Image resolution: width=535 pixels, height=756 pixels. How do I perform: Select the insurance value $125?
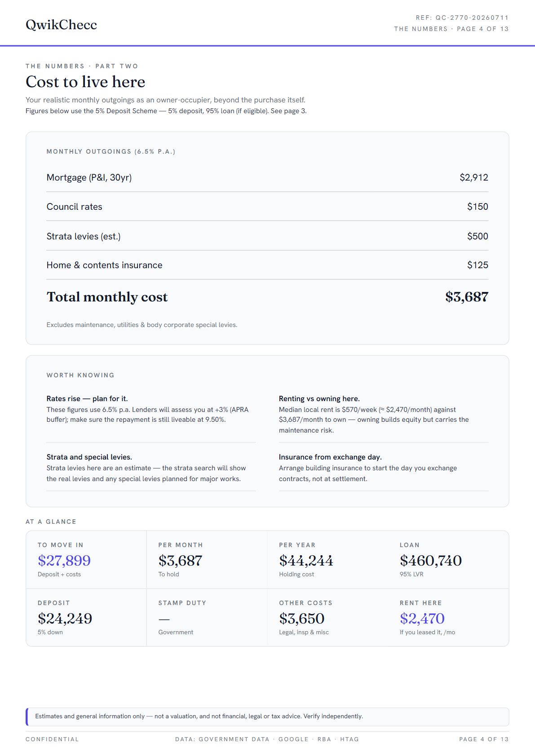(478, 265)
